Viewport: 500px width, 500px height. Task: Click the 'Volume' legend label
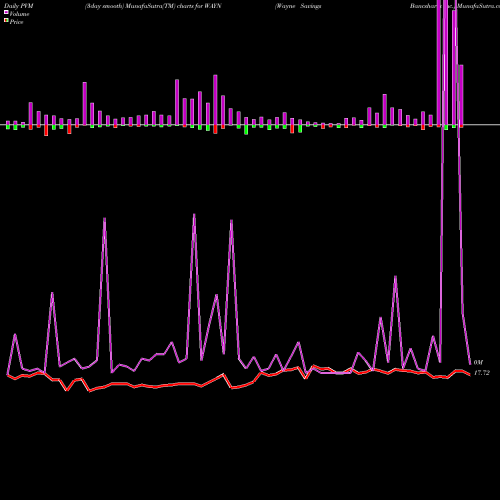pos(19,14)
